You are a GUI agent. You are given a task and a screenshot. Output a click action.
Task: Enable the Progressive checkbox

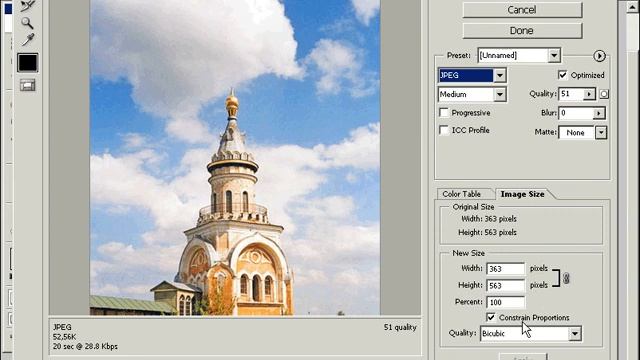pos(444,112)
